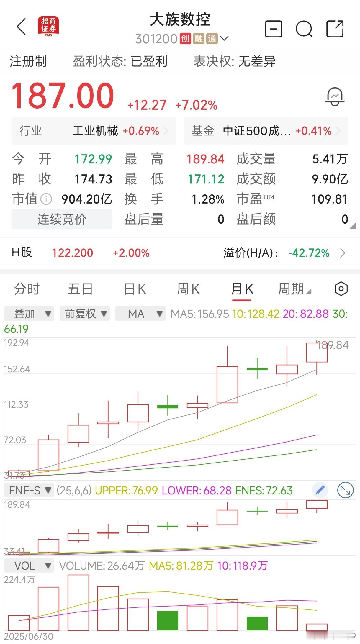The width and height of the screenshot is (360, 644).
Task: Edit ENE-S indicator pencil icon
Action: coord(320,490)
